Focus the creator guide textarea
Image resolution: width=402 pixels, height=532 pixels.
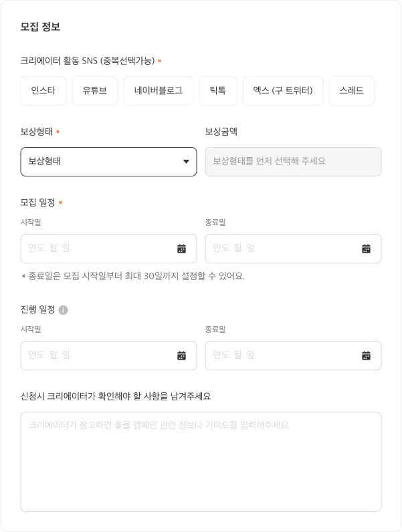tap(201, 462)
